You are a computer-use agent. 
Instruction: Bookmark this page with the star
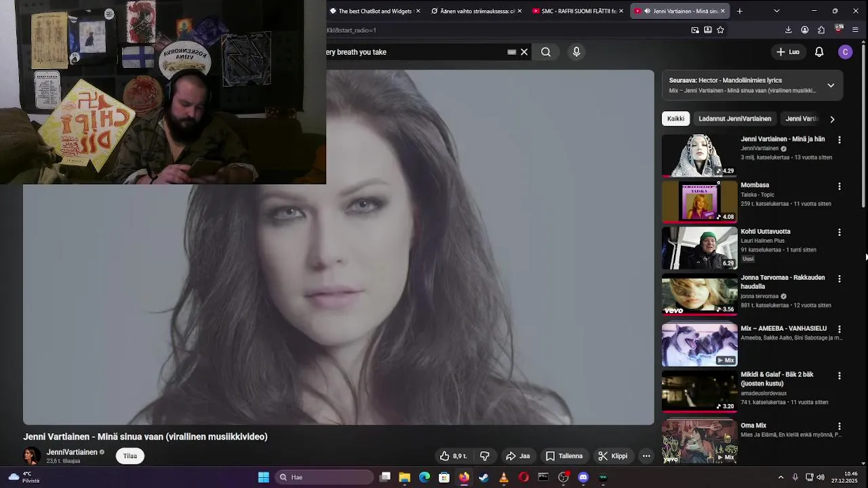pyautogui.click(x=720, y=30)
